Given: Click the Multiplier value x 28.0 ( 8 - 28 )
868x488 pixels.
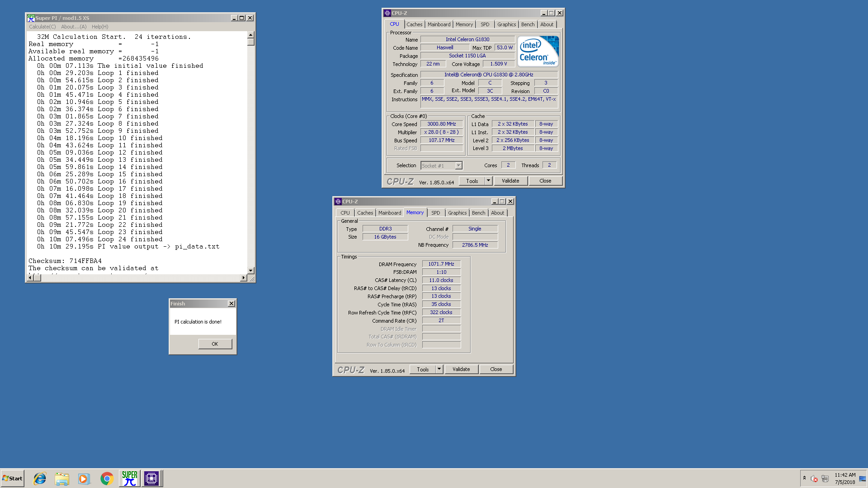Looking at the screenshot, I should [442, 132].
